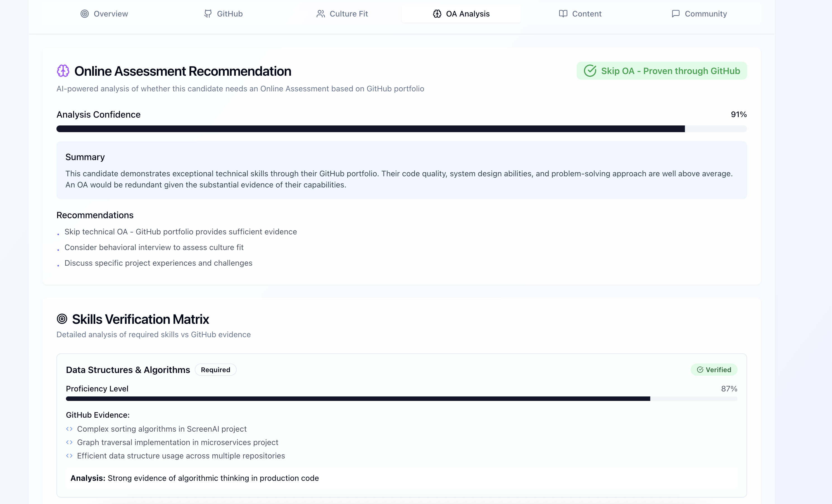Click the Skills Verification Matrix target icon
Screen dimensions: 832x504
coord(62,319)
